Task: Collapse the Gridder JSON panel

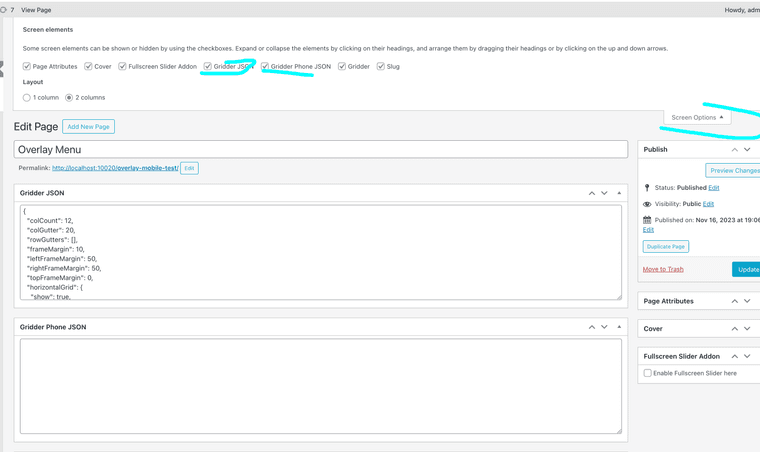Action: (619, 193)
